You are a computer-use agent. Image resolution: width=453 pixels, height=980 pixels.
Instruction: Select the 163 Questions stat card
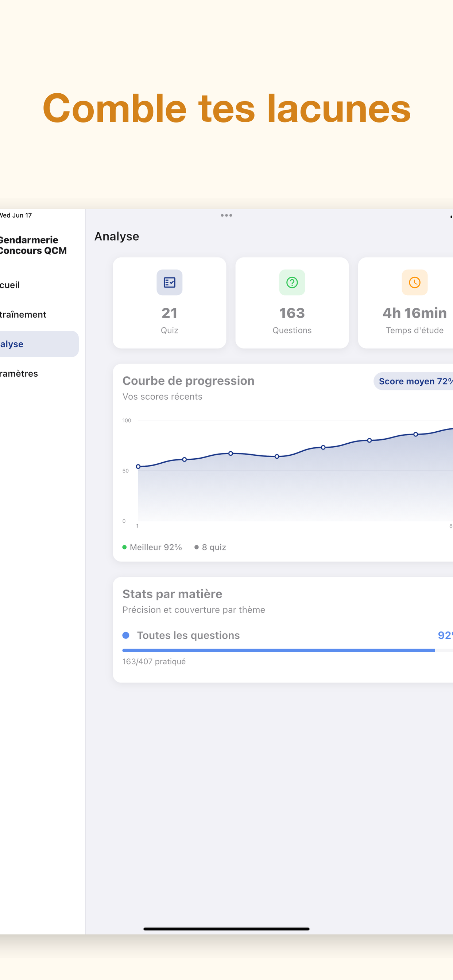pyautogui.click(x=292, y=303)
